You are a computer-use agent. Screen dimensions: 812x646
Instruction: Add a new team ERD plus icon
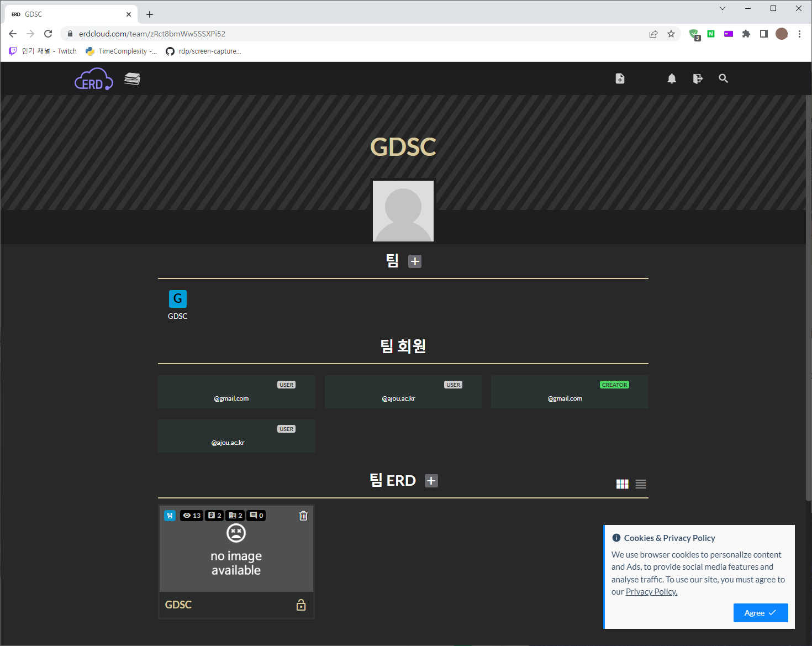431,481
